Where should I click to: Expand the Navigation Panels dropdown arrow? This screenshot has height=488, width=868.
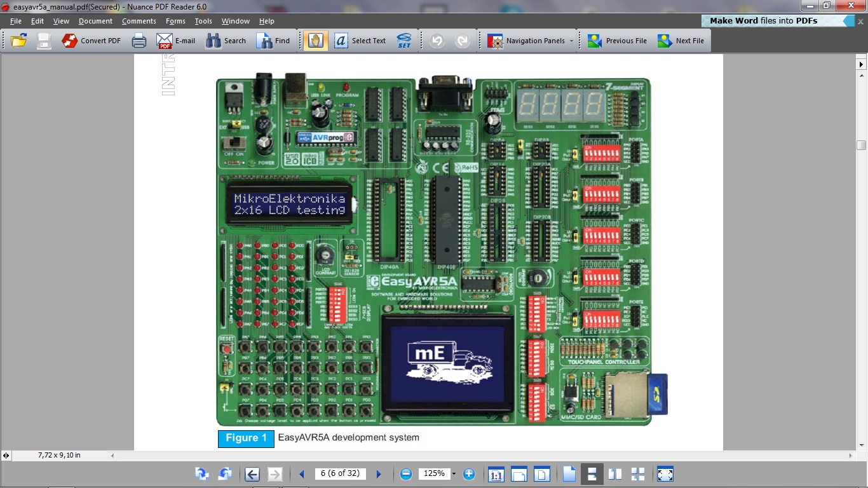(571, 41)
